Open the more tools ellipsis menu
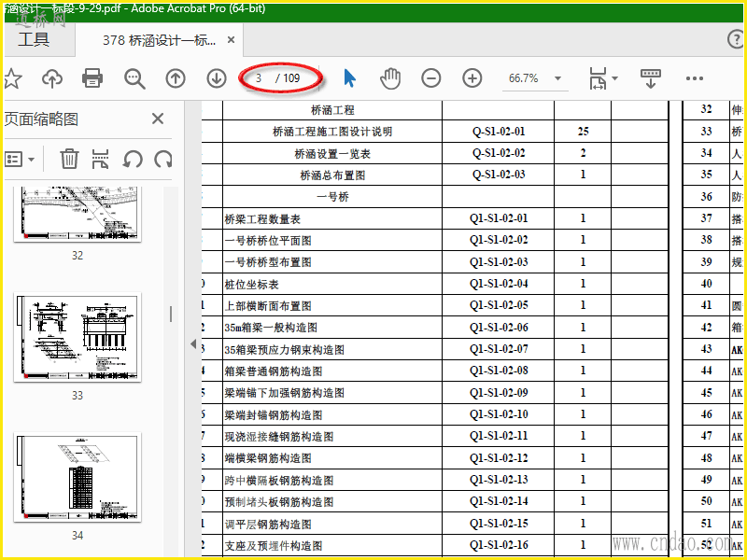The height and width of the screenshot is (560, 747). tap(695, 78)
